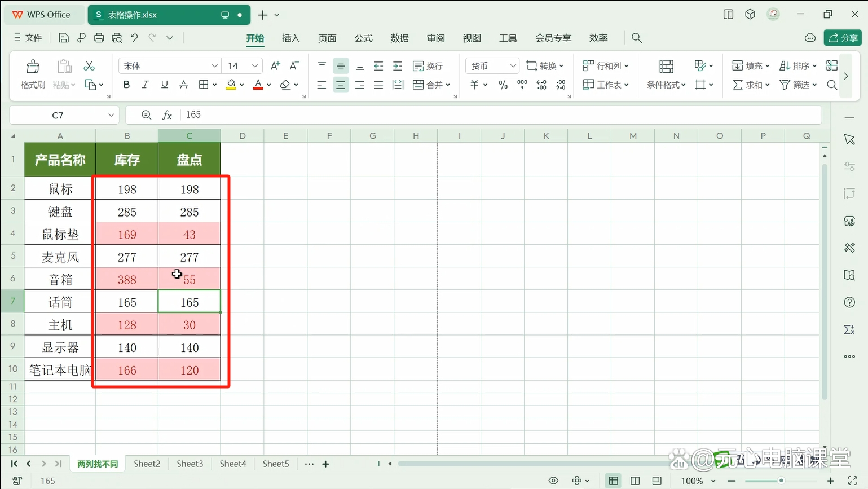The height and width of the screenshot is (489, 868).
Task: Open the 公式 ribbon tab
Action: point(363,38)
